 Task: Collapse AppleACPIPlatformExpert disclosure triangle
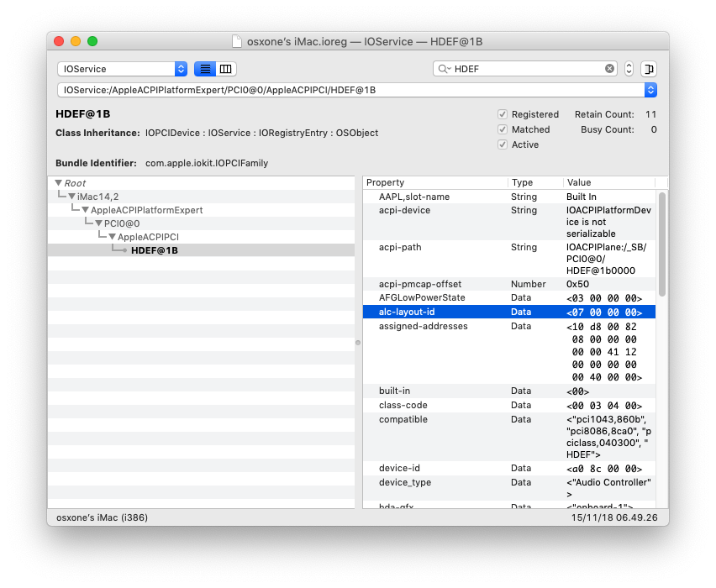(x=86, y=210)
